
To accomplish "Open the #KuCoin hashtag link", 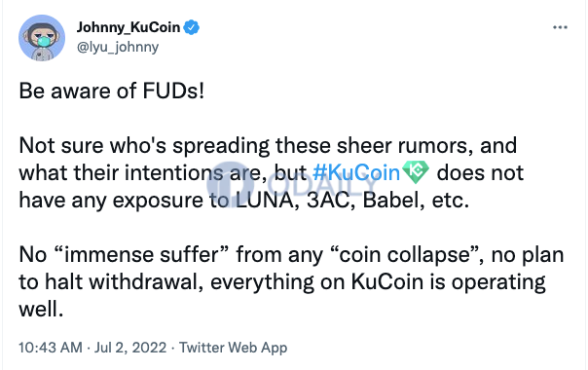I will coord(356,173).
